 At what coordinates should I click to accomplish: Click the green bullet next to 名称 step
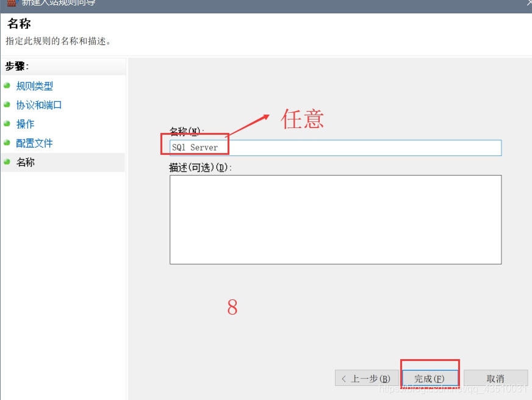(7, 162)
